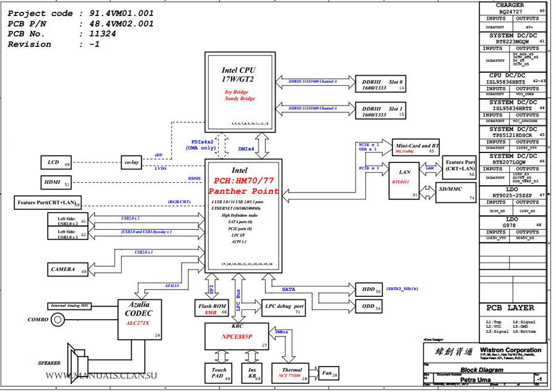Click the 'Left Side: USB2.0 x 2' block
The height and width of the screenshot is (392, 556).
(x=68, y=220)
